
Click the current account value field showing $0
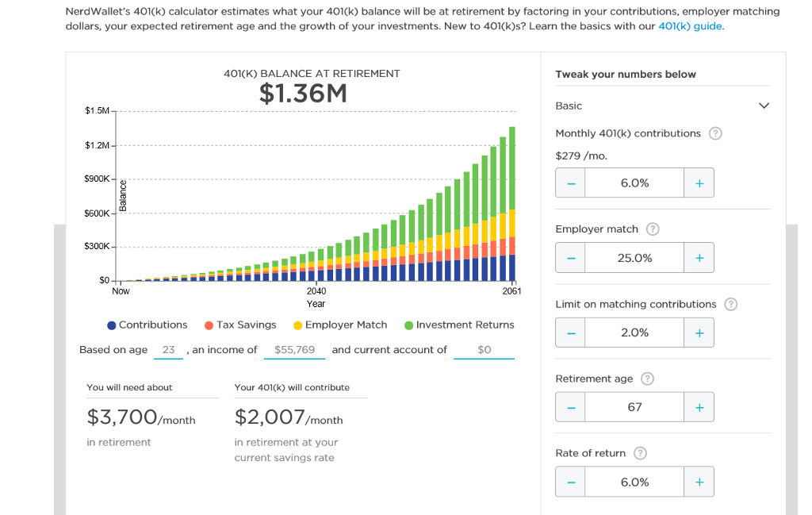[484, 349]
